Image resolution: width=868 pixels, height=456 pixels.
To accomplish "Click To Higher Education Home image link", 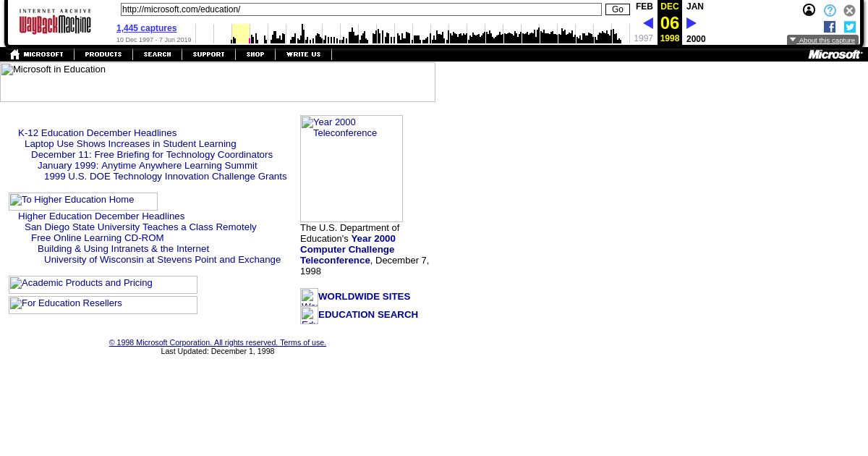I will tap(83, 201).
